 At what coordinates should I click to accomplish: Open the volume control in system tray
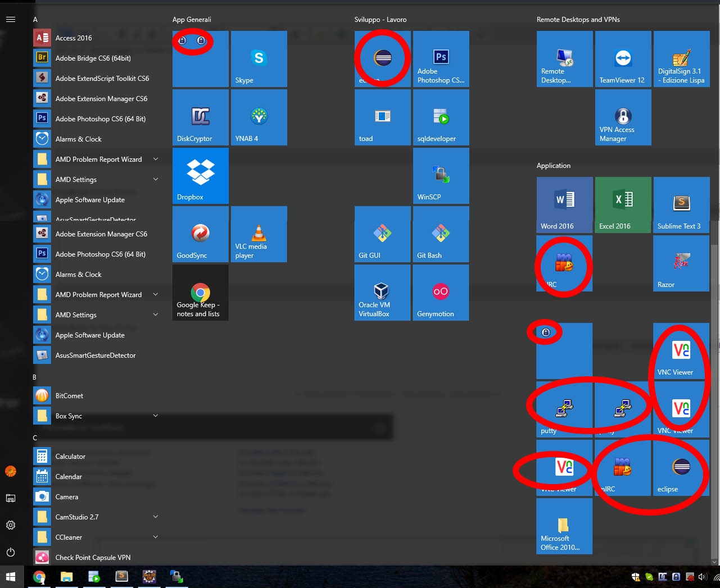point(703,576)
